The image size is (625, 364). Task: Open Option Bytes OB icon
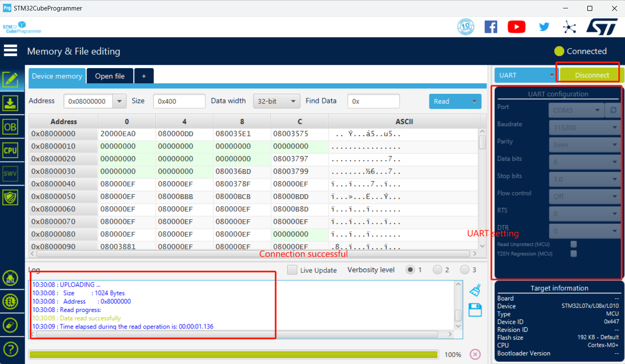pyautogui.click(x=10, y=127)
